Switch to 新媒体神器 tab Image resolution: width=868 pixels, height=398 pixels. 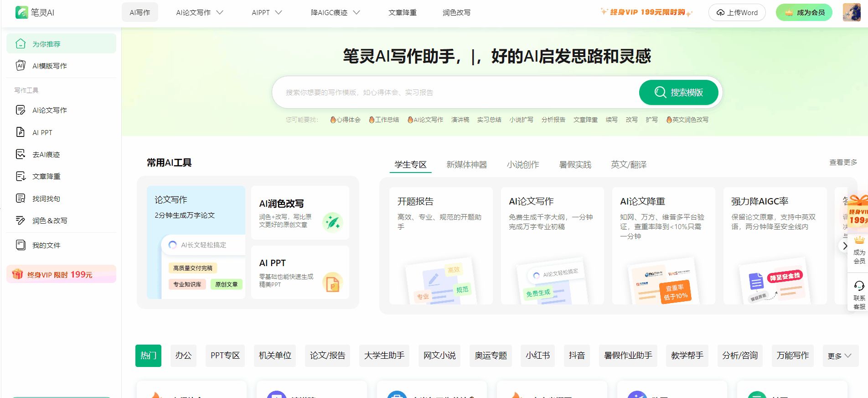(466, 165)
